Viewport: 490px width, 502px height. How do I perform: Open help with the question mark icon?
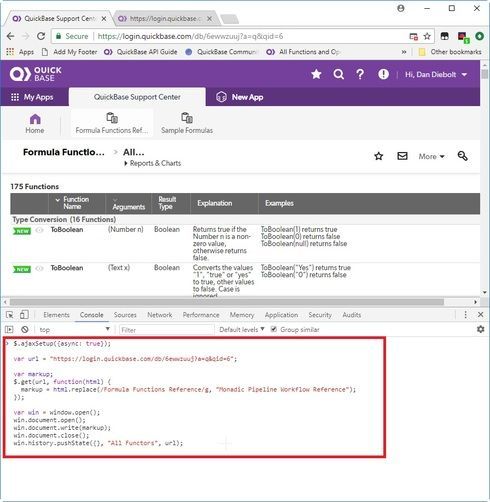tap(360, 74)
